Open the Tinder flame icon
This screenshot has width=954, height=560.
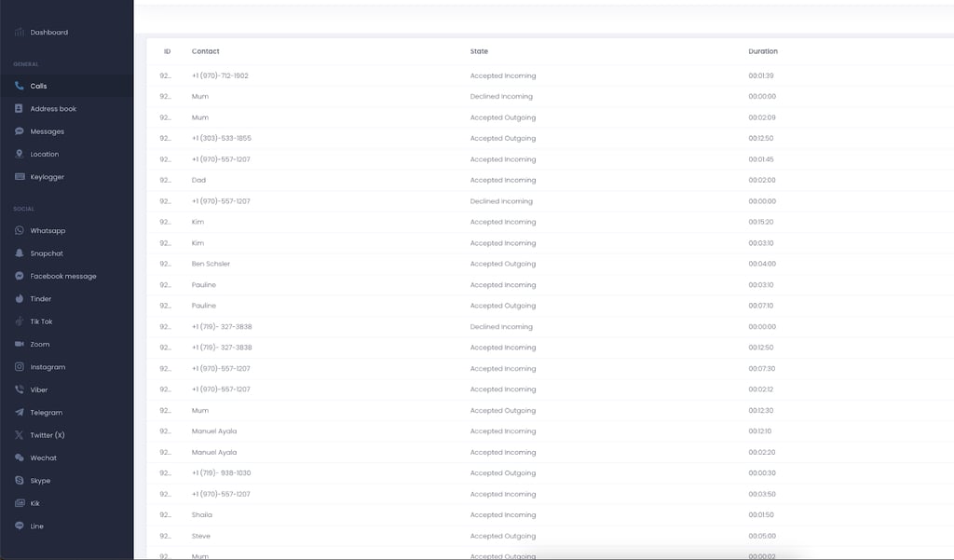point(20,299)
